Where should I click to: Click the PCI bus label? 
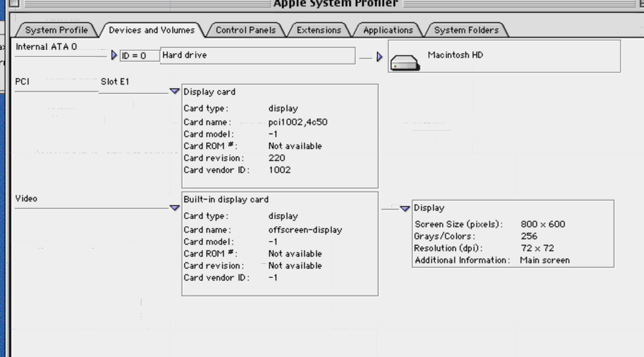coord(23,82)
